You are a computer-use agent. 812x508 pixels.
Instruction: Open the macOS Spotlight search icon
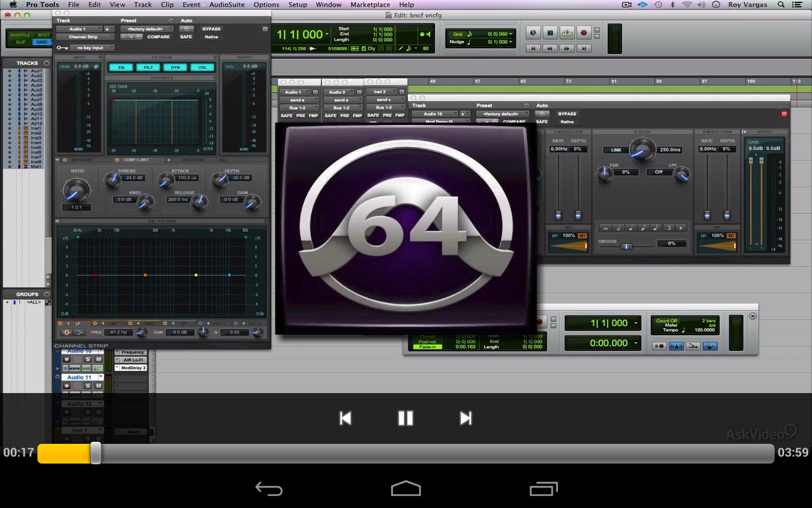pos(782,4)
